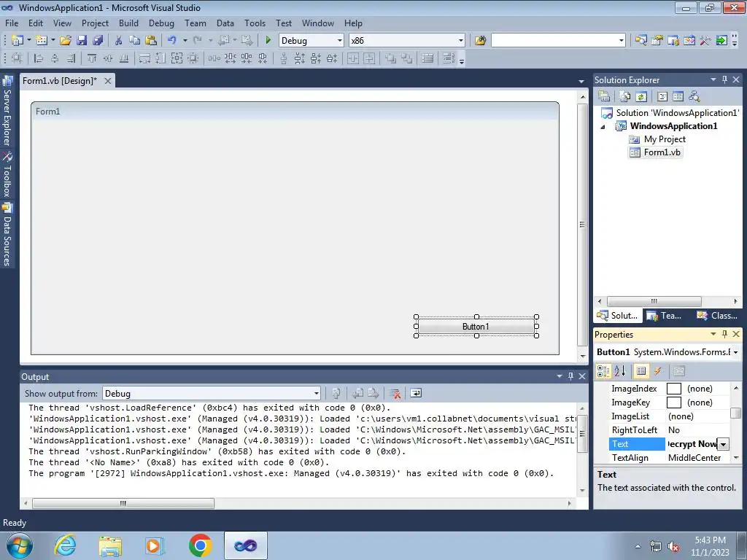Open the File menu
The height and width of the screenshot is (560, 747).
point(12,23)
